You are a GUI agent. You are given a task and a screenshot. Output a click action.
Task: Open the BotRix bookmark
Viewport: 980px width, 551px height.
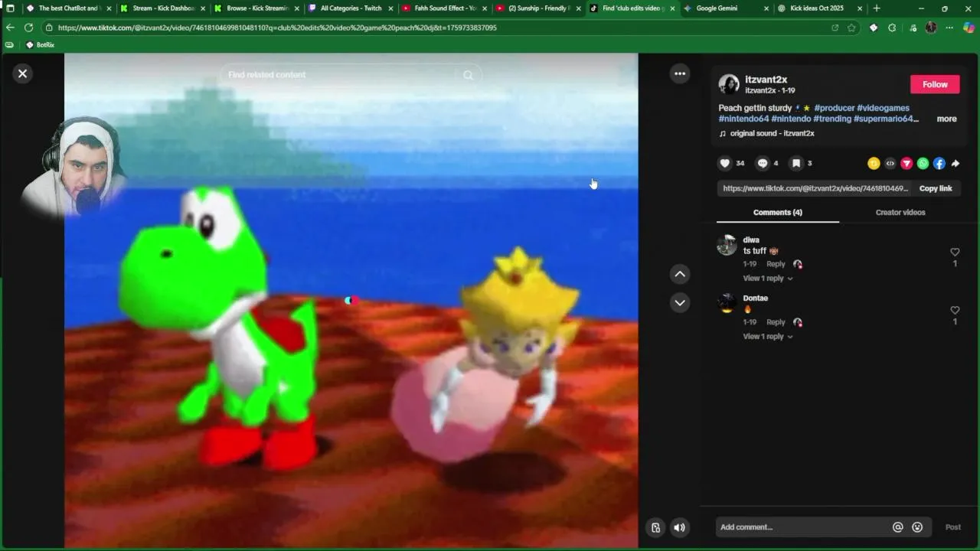[x=40, y=45]
